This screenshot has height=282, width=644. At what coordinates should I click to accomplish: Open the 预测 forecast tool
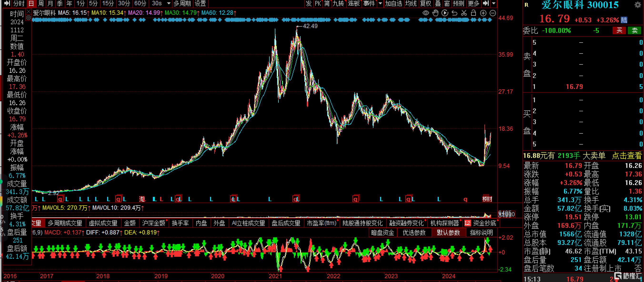[x=458, y=4]
